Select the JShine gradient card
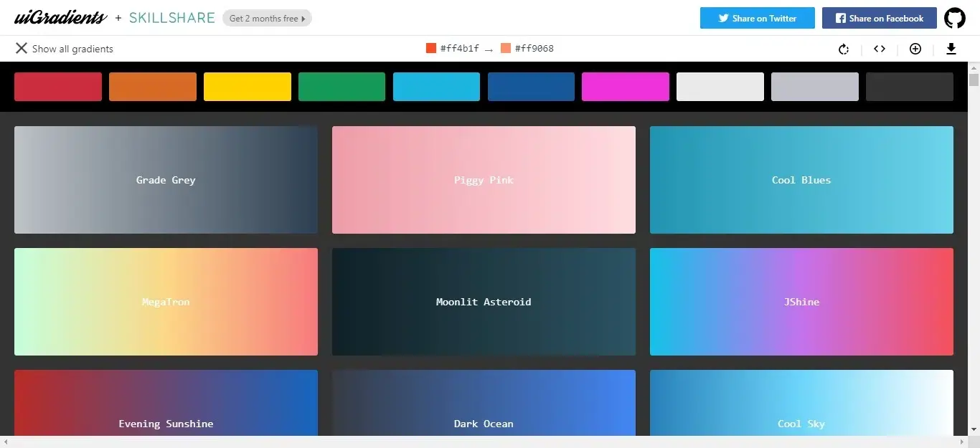 pyautogui.click(x=801, y=302)
